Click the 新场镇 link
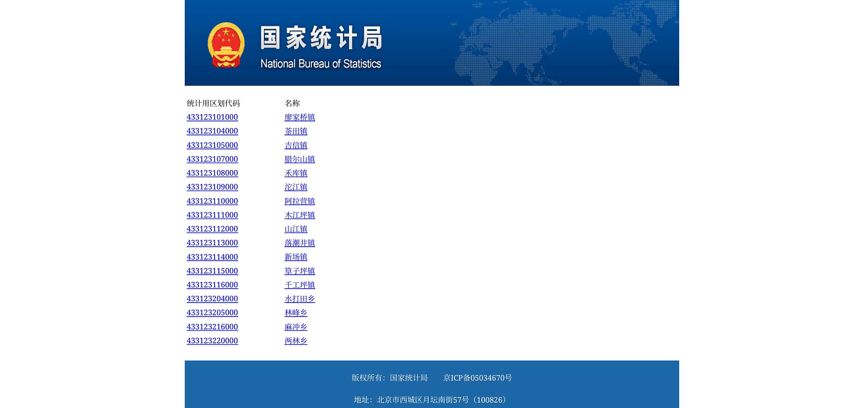 click(296, 257)
